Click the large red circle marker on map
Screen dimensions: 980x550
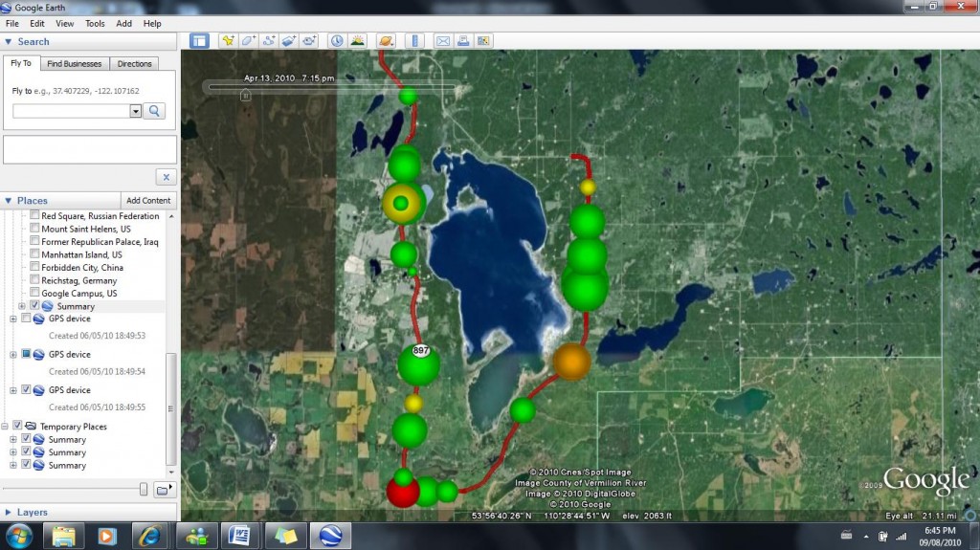pos(403,492)
